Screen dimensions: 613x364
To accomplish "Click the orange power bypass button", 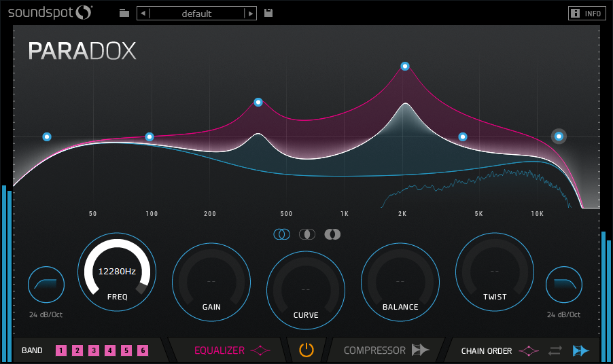I will (x=306, y=350).
